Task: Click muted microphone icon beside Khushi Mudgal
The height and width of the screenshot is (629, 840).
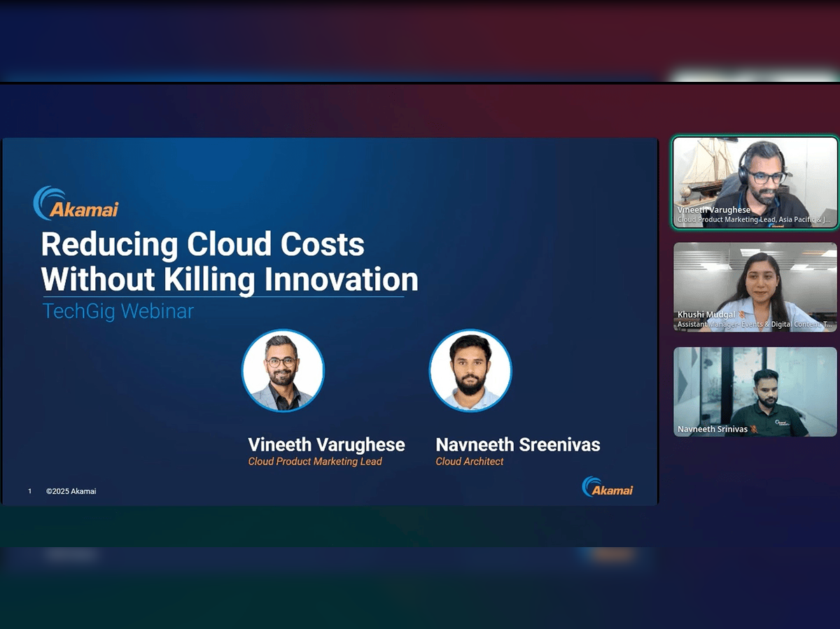Action: (741, 315)
